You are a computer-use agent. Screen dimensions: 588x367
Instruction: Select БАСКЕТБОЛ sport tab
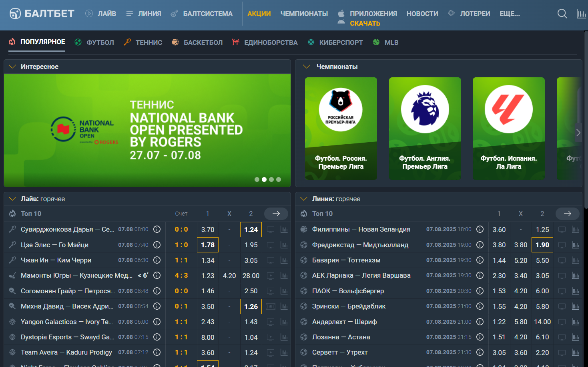(197, 42)
